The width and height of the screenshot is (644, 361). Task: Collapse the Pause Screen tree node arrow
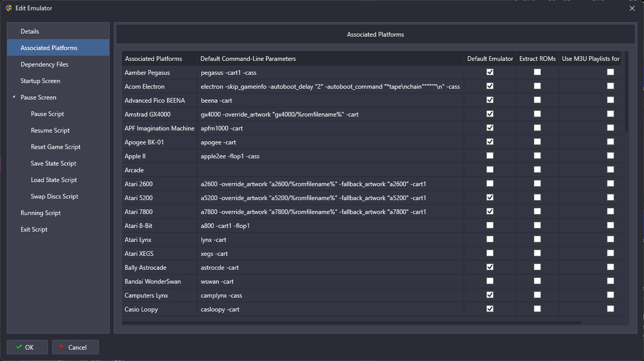13,97
